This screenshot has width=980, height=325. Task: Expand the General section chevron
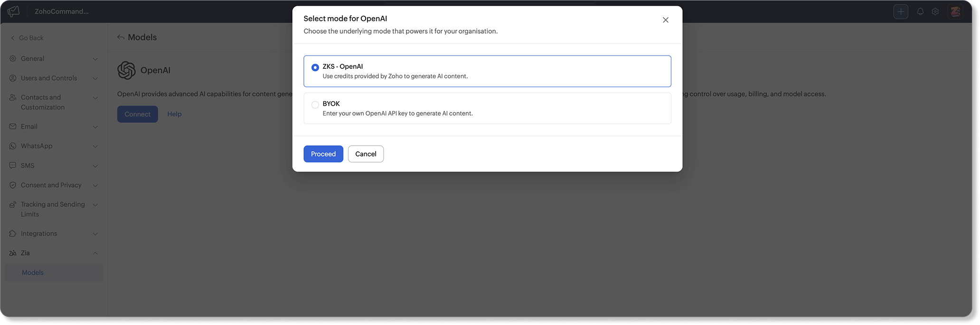[95, 59]
